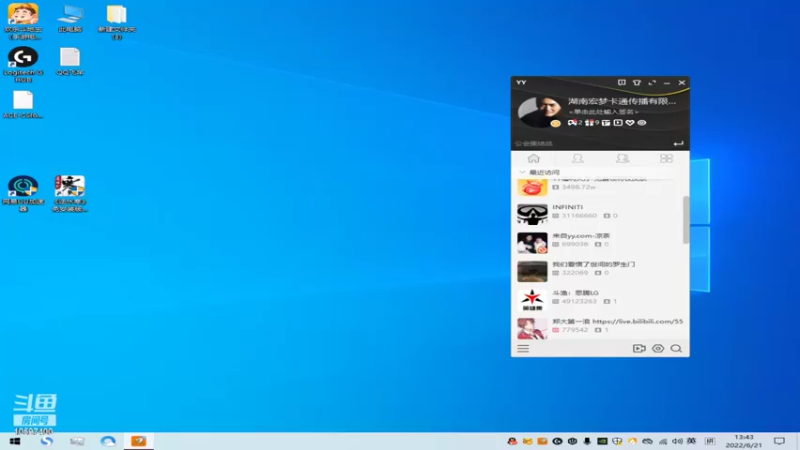
Task: Click the microphone tray icon
Action: [587, 441]
